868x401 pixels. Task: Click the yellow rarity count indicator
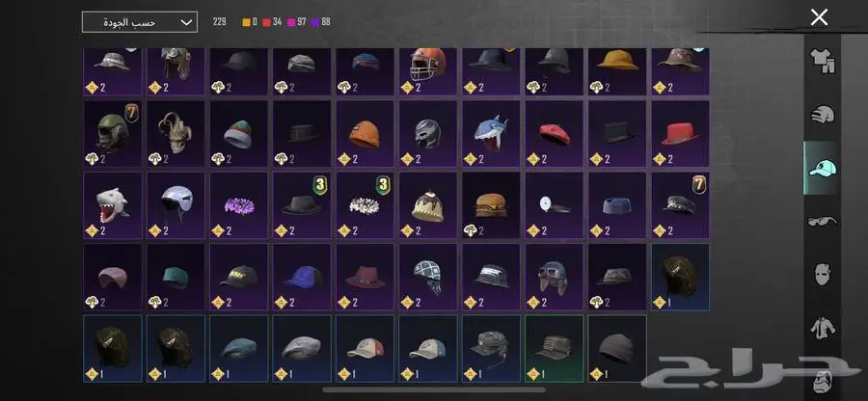click(250, 22)
